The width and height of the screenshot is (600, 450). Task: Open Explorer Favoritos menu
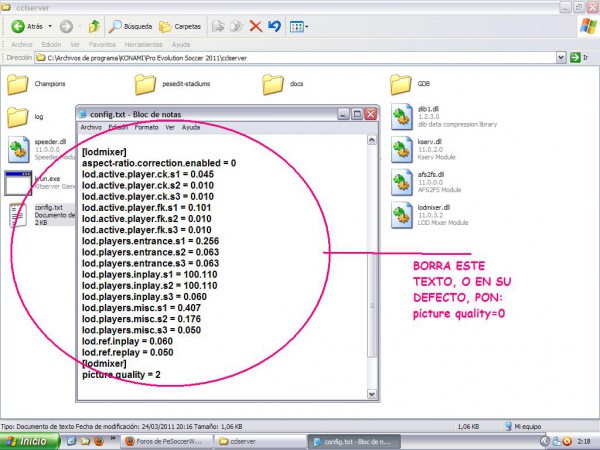tap(102, 44)
